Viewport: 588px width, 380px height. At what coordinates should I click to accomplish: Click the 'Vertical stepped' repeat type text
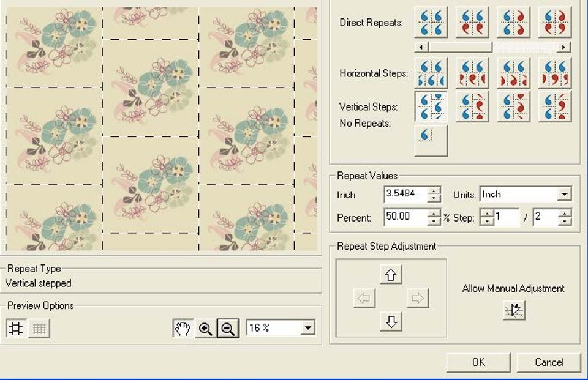coord(38,283)
